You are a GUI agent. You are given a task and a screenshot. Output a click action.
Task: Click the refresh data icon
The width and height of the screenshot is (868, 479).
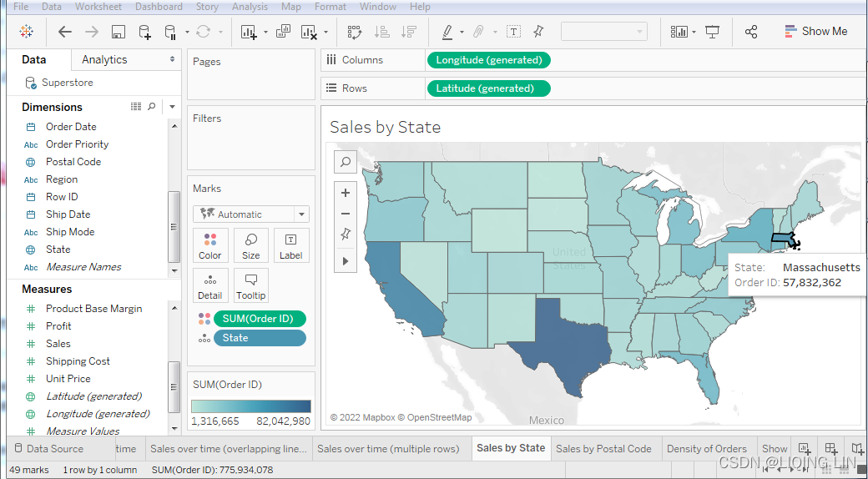203,32
